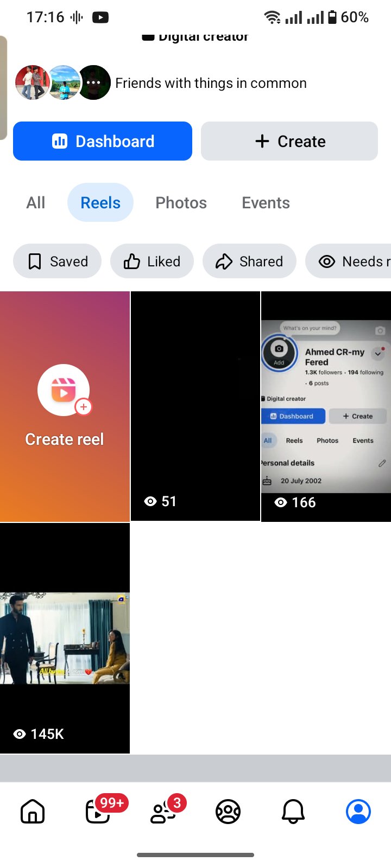391x868 pixels.
Task: Open the Profile icon in bottom bar
Action: [358, 812]
